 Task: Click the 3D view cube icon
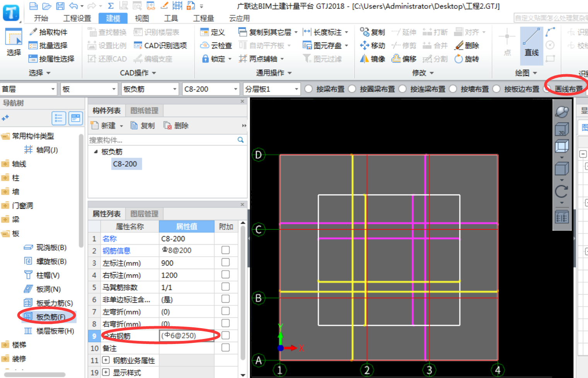pos(562,129)
